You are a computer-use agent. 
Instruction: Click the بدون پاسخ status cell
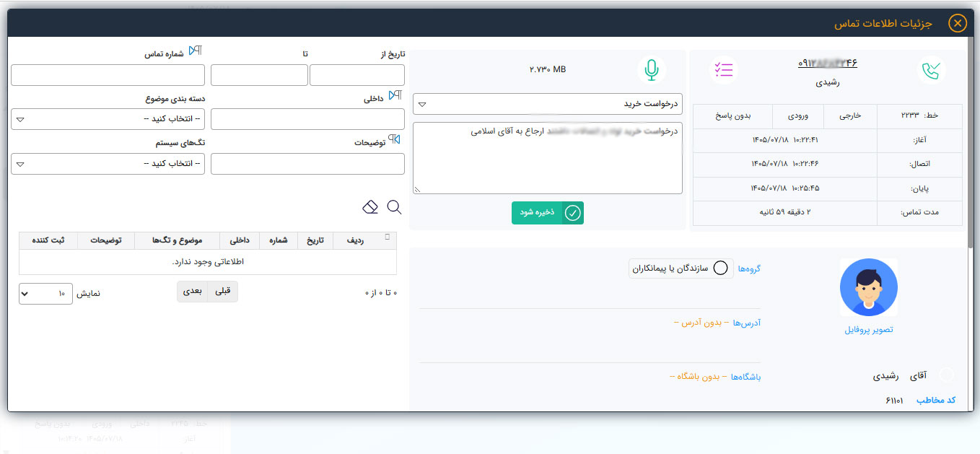pos(733,115)
